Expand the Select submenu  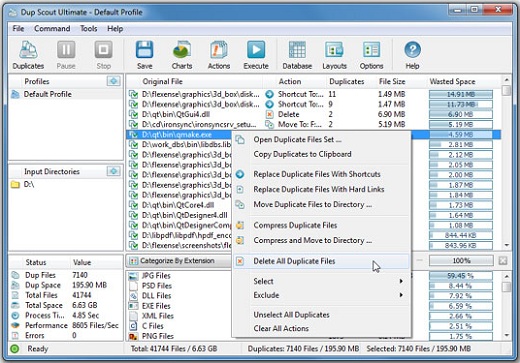pyautogui.click(x=321, y=281)
